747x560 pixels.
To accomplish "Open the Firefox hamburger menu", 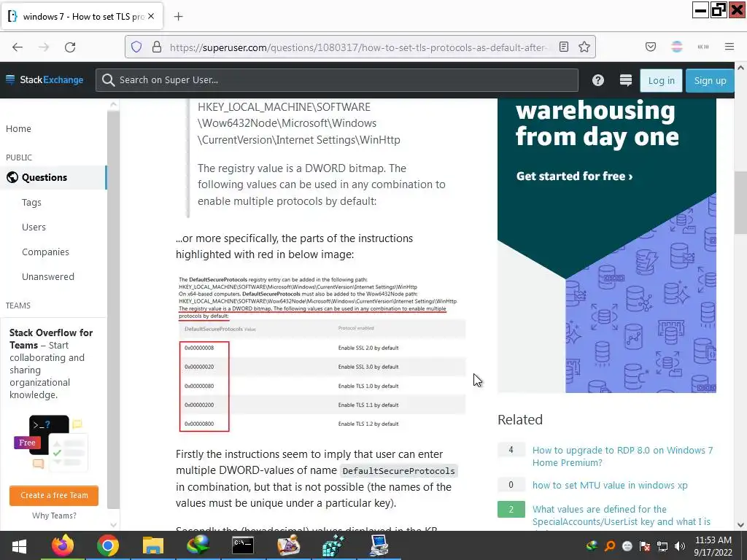I will 729,47.
